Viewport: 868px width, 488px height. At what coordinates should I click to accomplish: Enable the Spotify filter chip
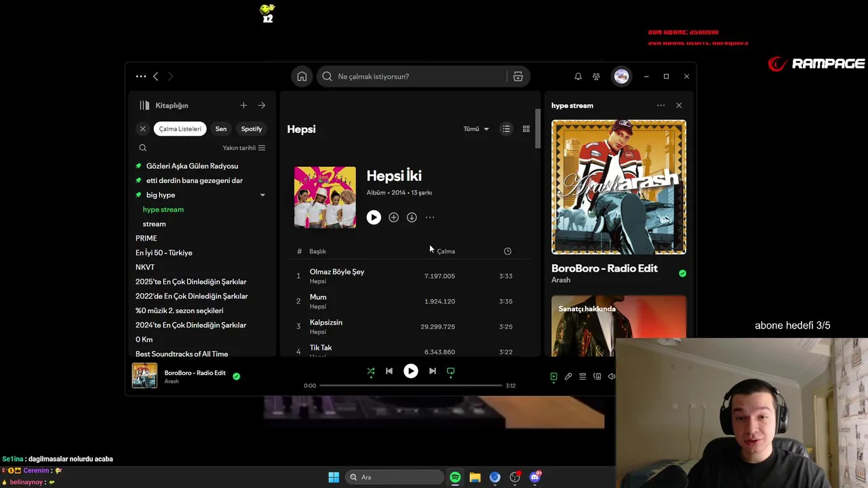point(252,129)
